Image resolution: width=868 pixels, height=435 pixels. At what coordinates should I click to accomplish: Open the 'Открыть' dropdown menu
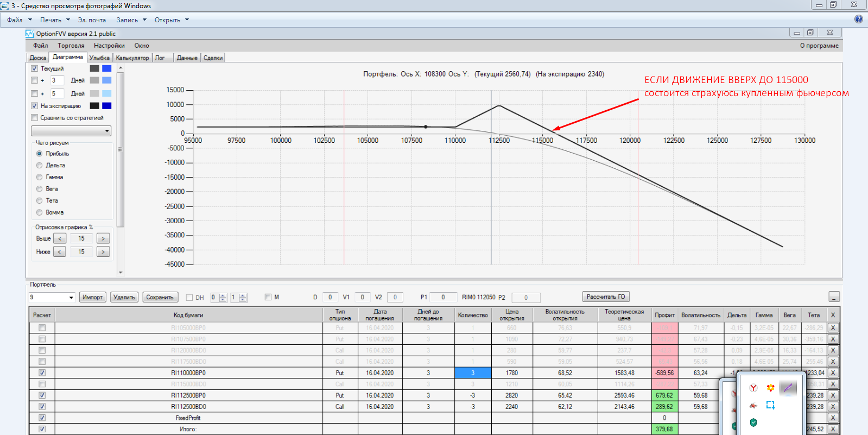click(172, 20)
